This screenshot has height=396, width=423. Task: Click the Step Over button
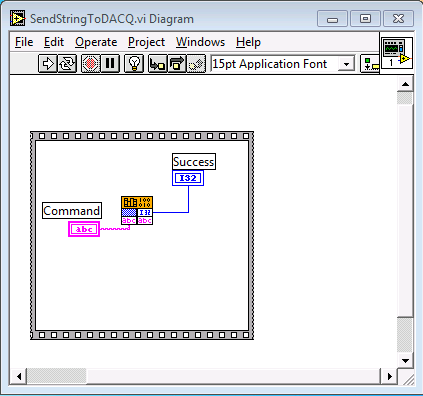177,63
